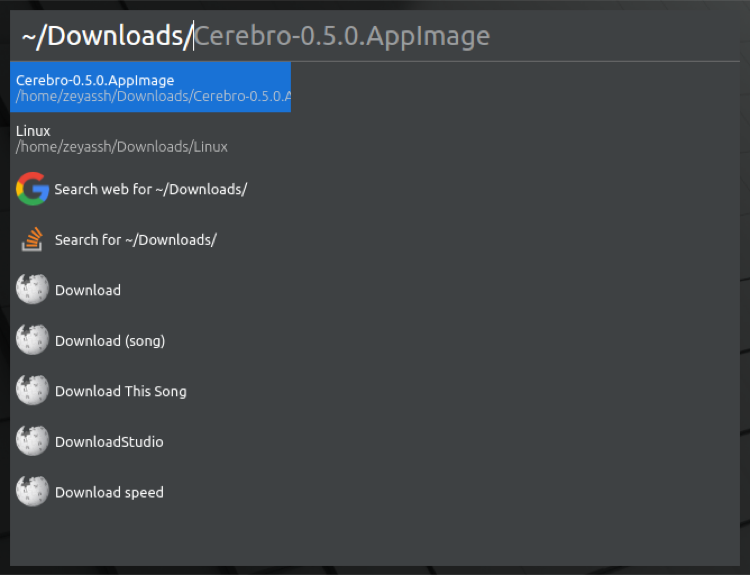Click the Google icon for web search
750x575 pixels.
pyautogui.click(x=32, y=189)
